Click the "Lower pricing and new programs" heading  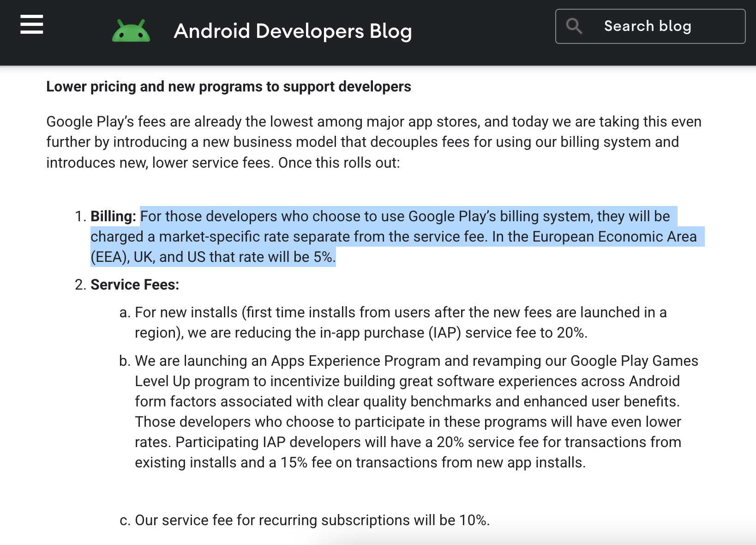pyautogui.click(x=228, y=86)
